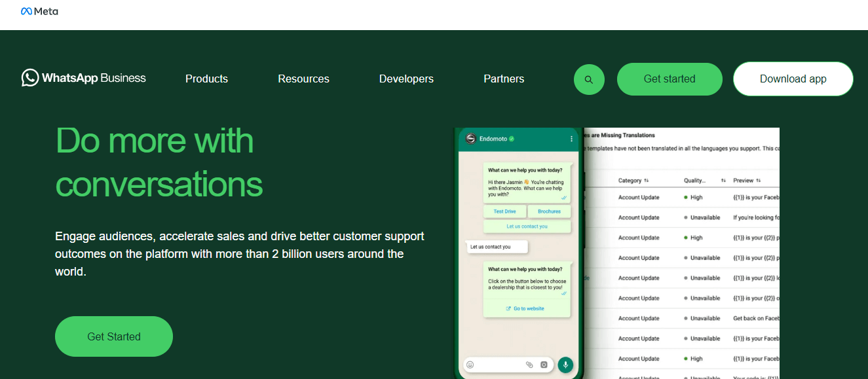Viewport: 868px width, 379px height.
Task: Click the 'Get back on Faceb' preview cell
Action: click(756, 318)
